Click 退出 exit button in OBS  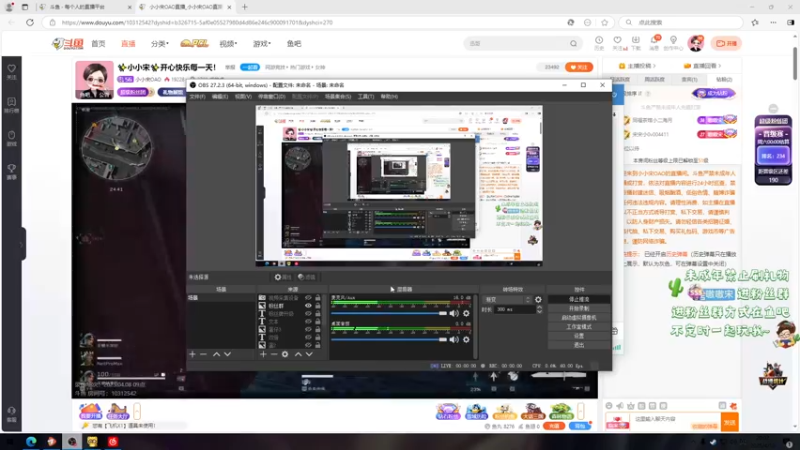(579, 345)
